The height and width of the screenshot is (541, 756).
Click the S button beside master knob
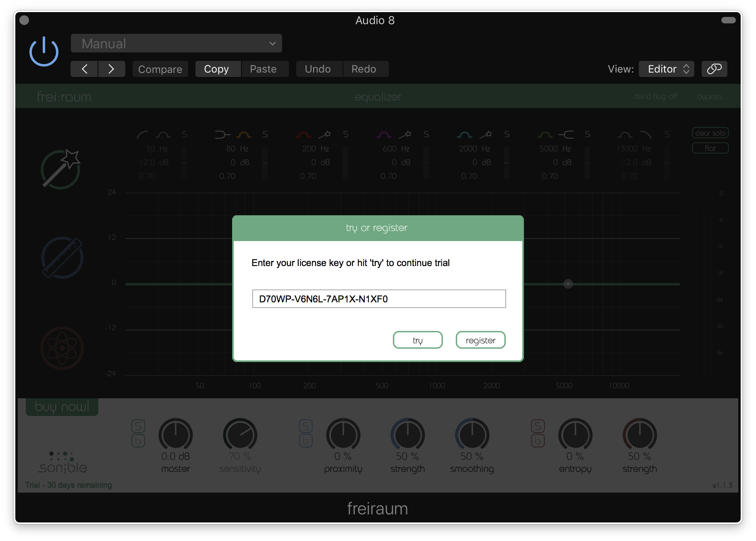click(138, 426)
